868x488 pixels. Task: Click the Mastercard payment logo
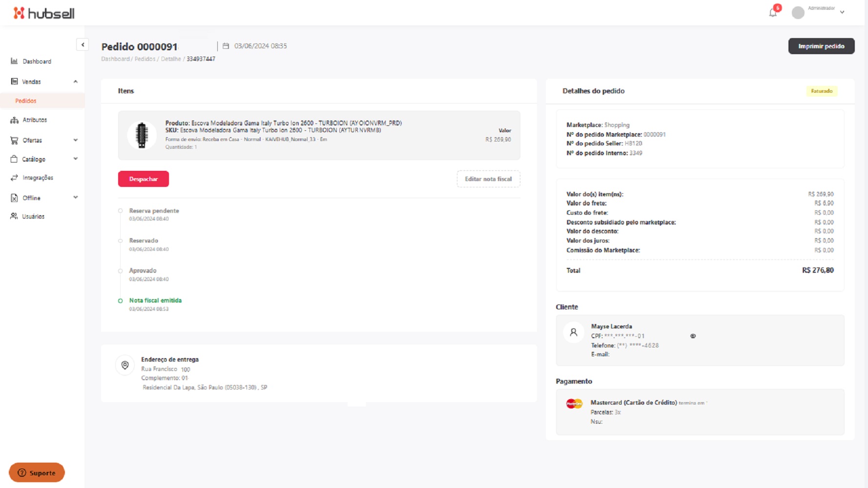click(x=574, y=404)
